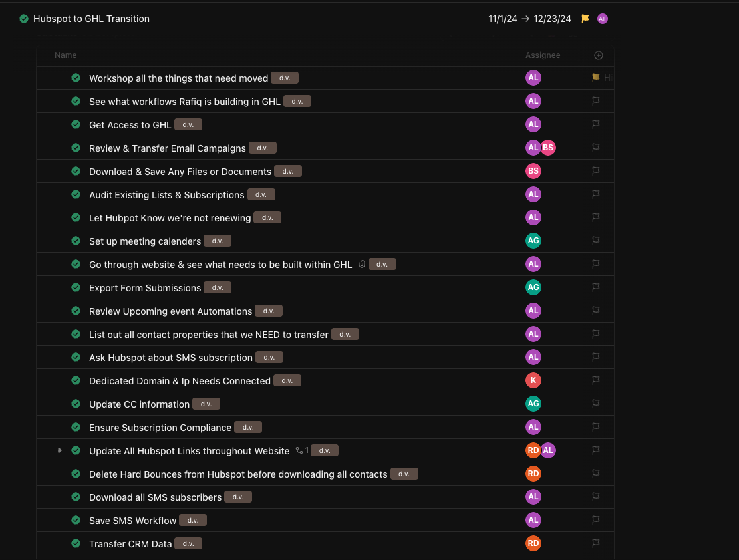Uncheck Workshop all the things that need moved
The height and width of the screenshot is (560, 739).
pos(76,78)
